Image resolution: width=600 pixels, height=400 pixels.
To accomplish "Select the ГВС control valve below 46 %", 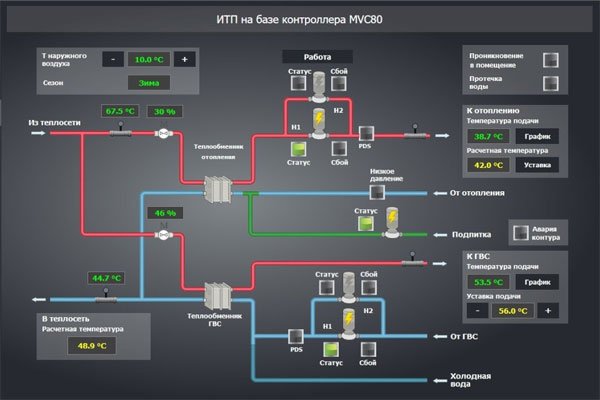I will (164, 233).
